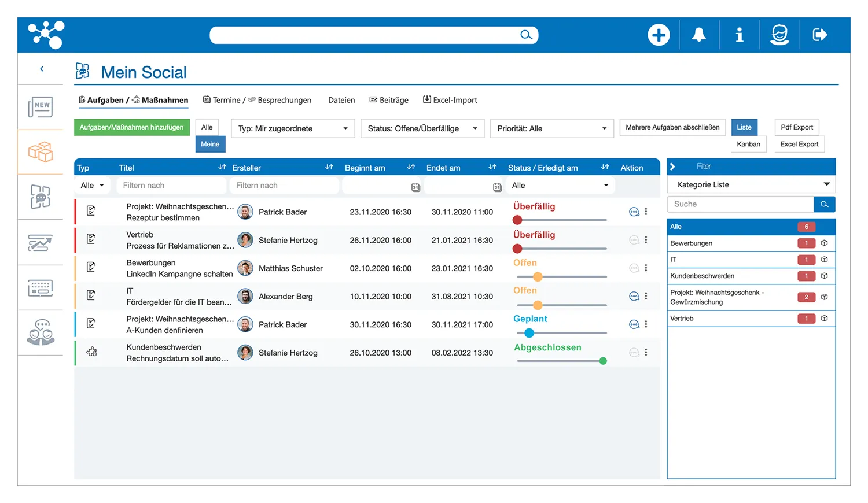Click the plus add icon in header
The width and height of the screenshot is (868, 503).
click(658, 35)
